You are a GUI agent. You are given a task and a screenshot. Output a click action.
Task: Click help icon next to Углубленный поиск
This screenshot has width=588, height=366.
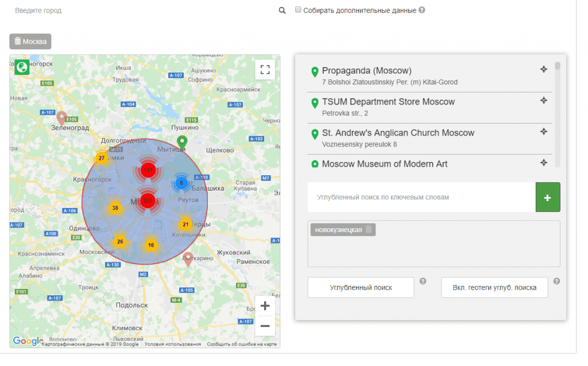pyautogui.click(x=423, y=282)
